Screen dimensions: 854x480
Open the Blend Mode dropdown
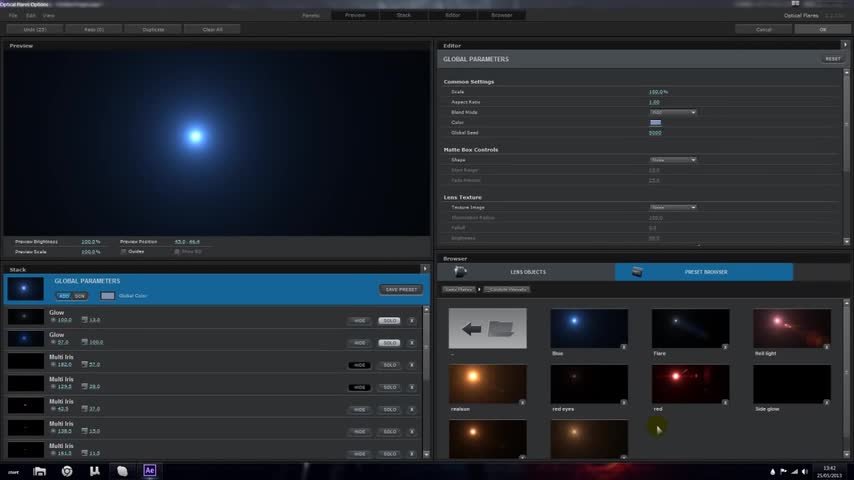tap(672, 112)
